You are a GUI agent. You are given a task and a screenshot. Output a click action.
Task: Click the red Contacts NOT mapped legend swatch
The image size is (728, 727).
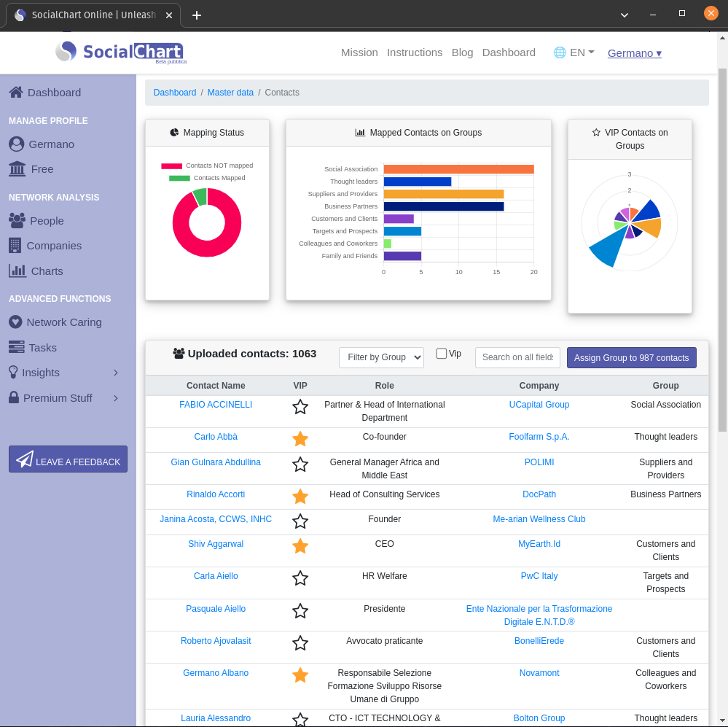click(x=171, y=166)
